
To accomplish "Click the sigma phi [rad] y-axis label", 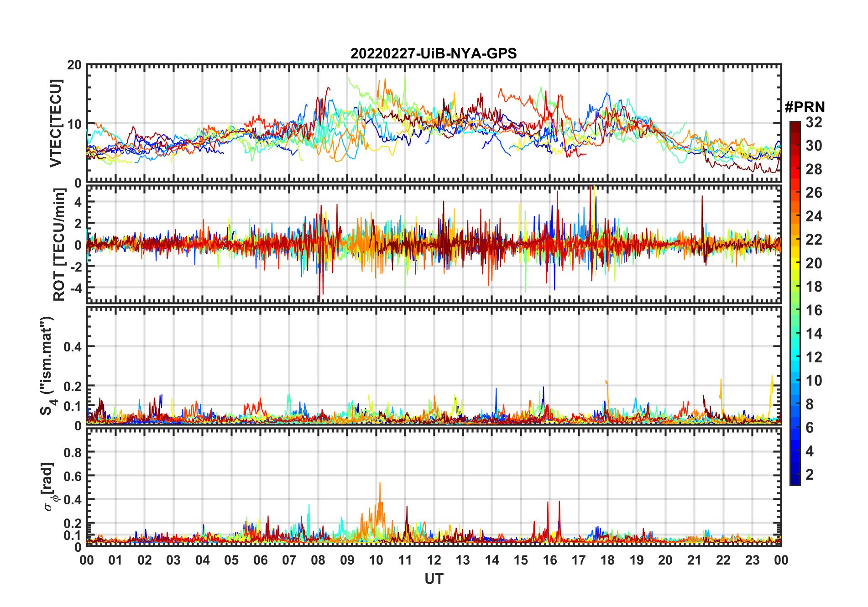I will [49, 487].
